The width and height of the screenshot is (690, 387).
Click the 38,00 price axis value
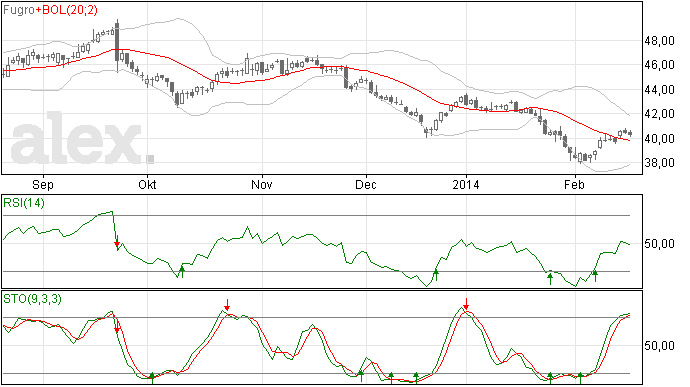point(659,163)
